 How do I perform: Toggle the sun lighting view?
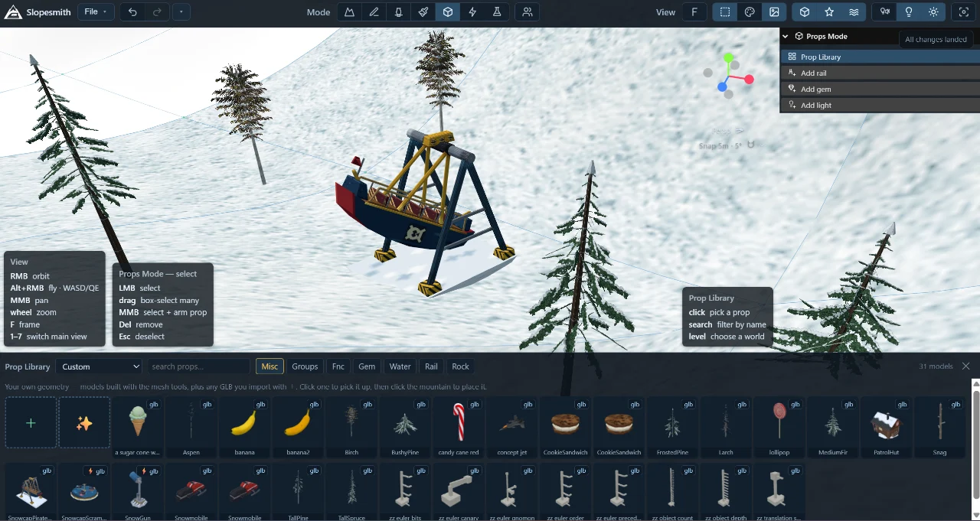pyautogui.click(x=933, y=12)
